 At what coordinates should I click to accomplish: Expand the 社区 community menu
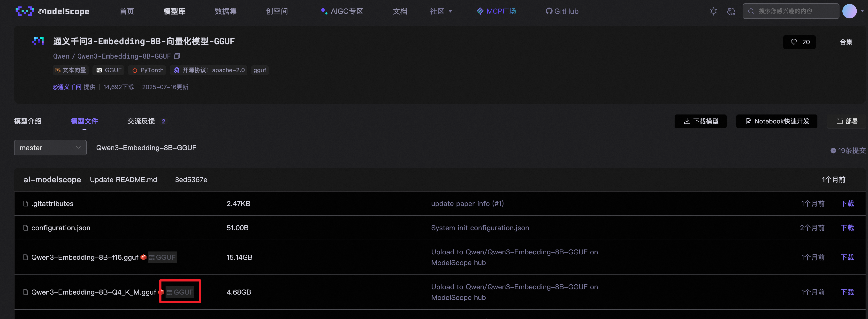441,11
